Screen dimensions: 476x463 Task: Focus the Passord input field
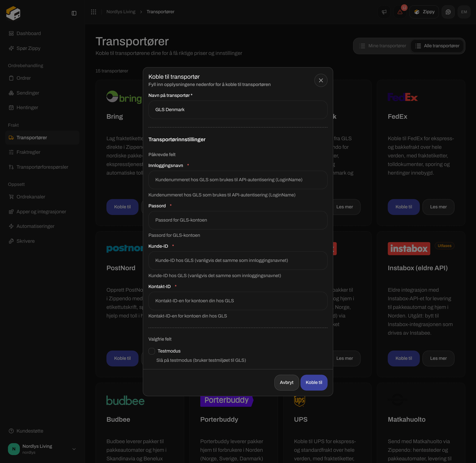point(238,220)
